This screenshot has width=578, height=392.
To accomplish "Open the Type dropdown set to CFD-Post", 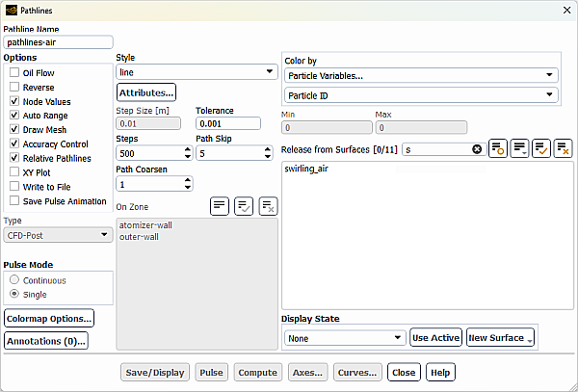I will (59, 235).
